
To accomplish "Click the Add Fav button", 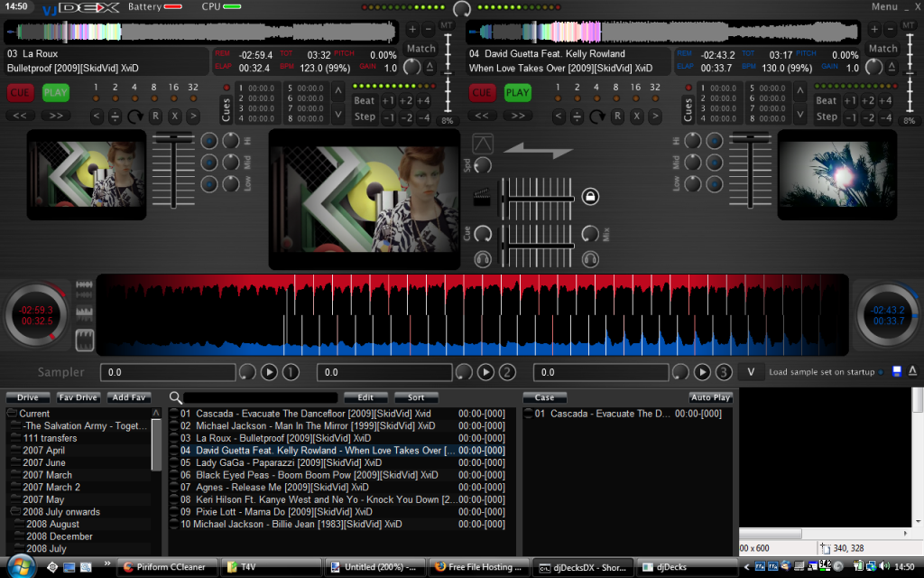I will point(129,397).
